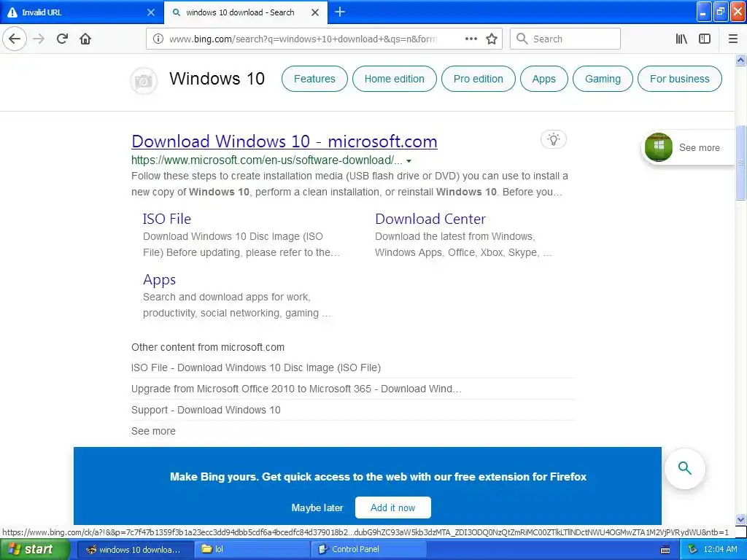The image size is (747, 560).
Task: Open the Firefox home page
Action: point(85,39)
